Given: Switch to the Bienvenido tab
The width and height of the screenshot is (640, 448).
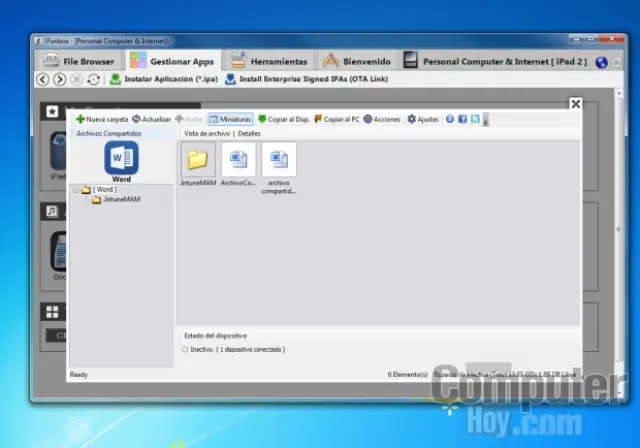Looking at the screenshot, I should pos(360,61).
